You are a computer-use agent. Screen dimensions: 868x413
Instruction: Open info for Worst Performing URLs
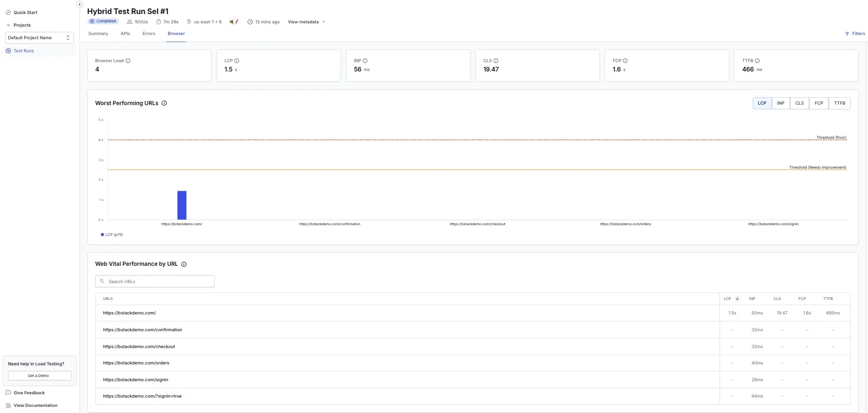tap(164, 103)
